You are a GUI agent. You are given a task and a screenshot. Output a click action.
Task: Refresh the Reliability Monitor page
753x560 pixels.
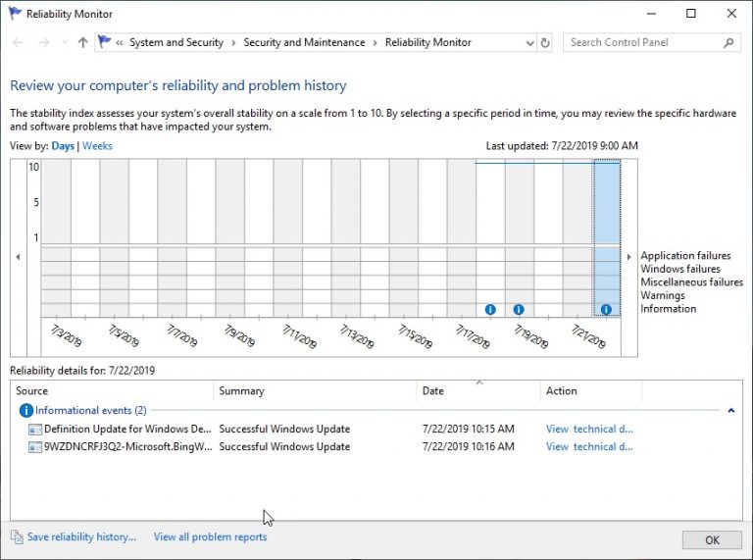click(x=545, y=43)
